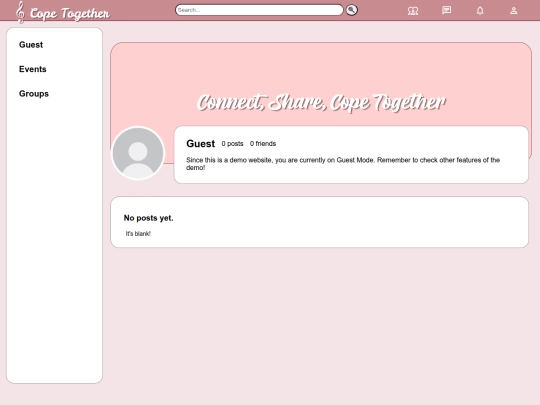Open Groups in the sidebar
Viewport: 540px width, 405px height.
pyautogui.click(x=34, y=94)
